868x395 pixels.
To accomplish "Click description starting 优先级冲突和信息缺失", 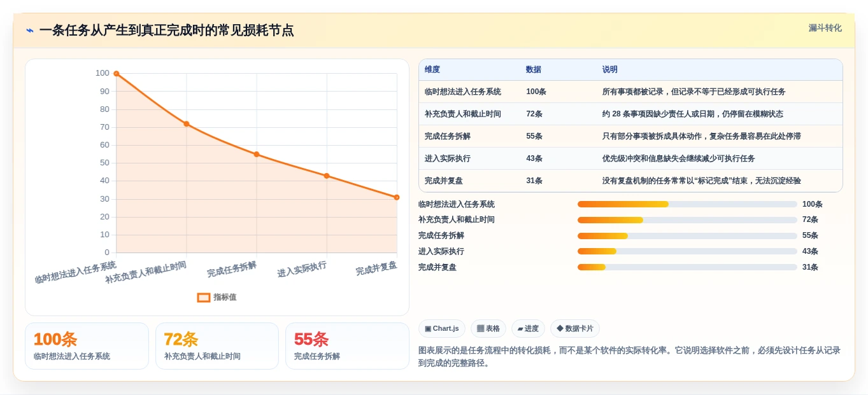I will 679,158.
